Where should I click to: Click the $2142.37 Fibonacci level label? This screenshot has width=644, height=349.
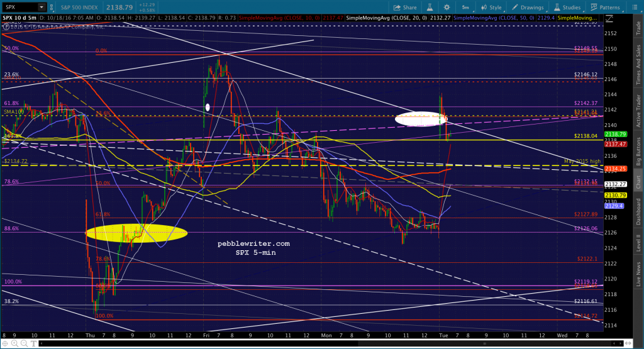586,104
